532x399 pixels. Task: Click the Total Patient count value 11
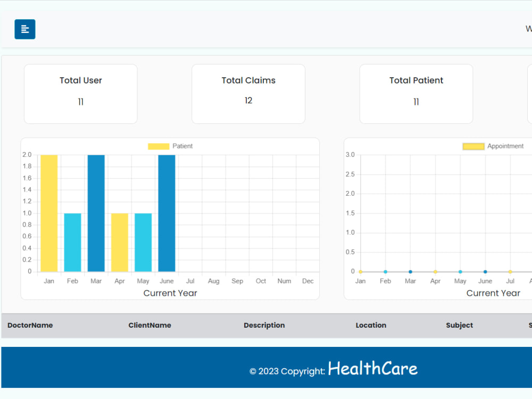point(416,102)
